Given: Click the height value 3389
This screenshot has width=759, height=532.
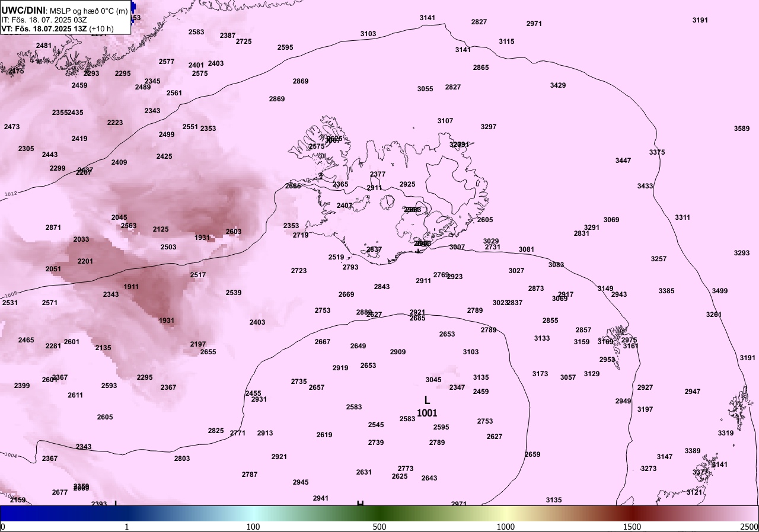Looking at the screenshot, I should [693, 451].
